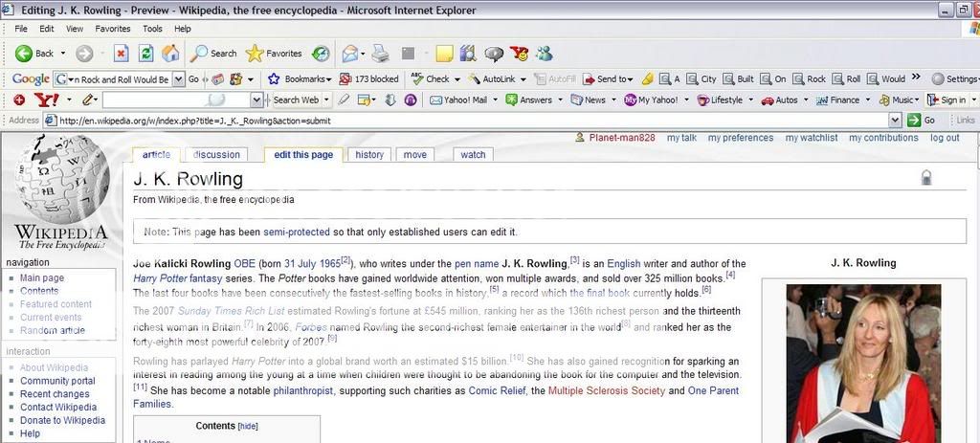Open the history tab
The image size is (980, 443).
click(x=368, y=154)
